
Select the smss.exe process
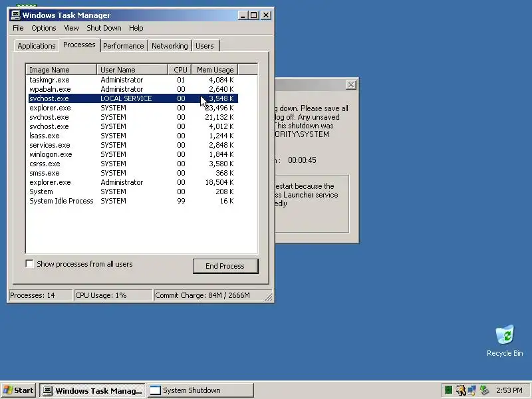click(x=133, y=173)
